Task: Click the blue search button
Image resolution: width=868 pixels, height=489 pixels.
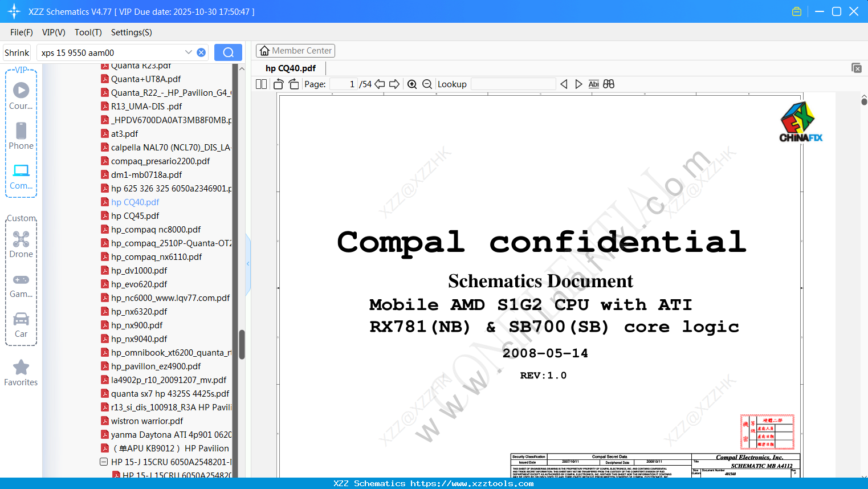Action: coord(228,52)
